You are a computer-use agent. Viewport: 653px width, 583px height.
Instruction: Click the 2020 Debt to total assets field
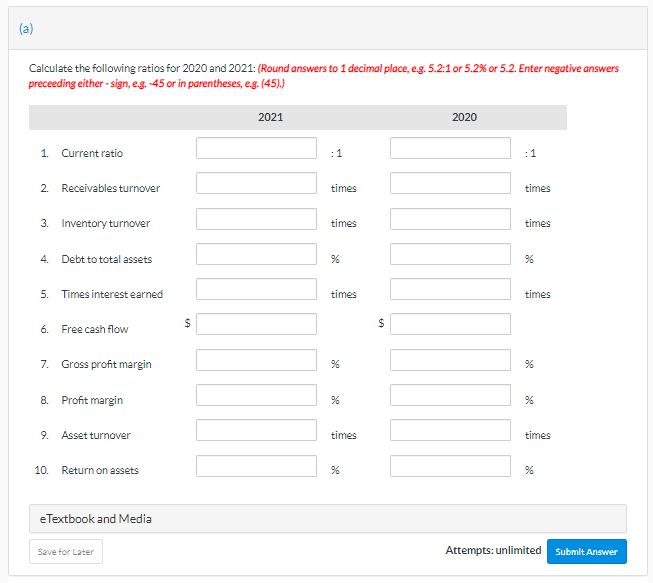(x=450, y=254)
